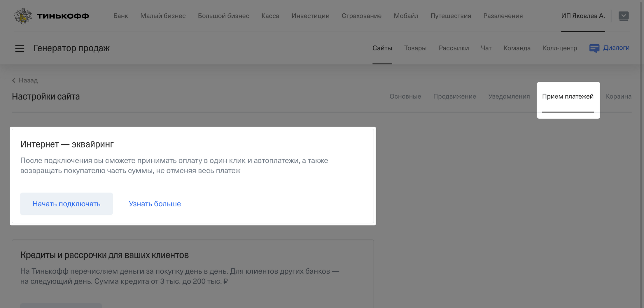Expand the account dropdown arrow
644x308 pixels.
(x=624, y=16)
